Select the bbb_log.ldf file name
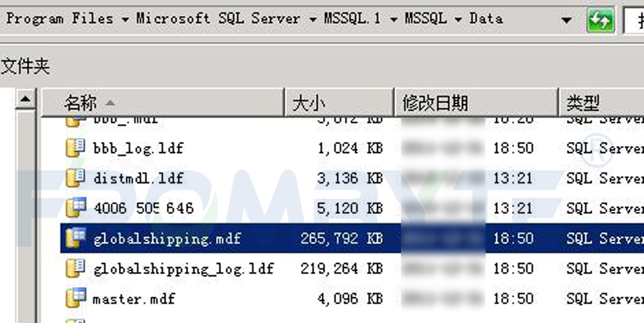The image size is (644, 323). pyautogui.click(x=138, y=148)
